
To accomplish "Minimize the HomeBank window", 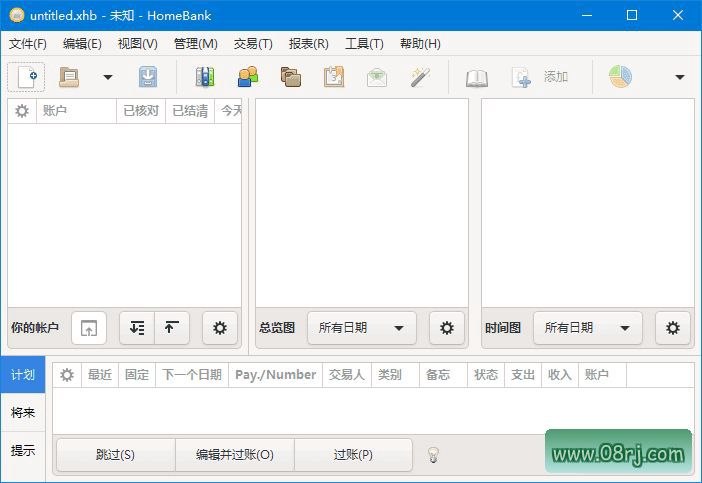I will pyautogui.click(x=587, y=15).
